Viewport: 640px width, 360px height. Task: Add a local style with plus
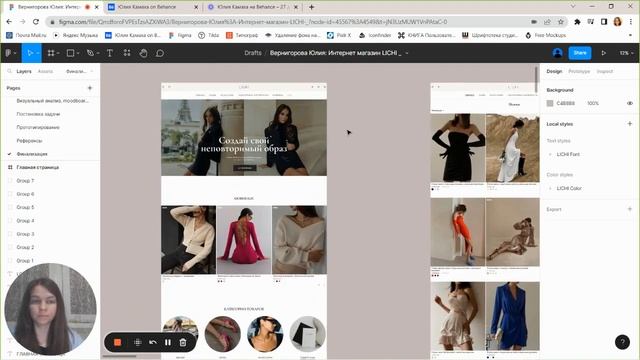629,124
